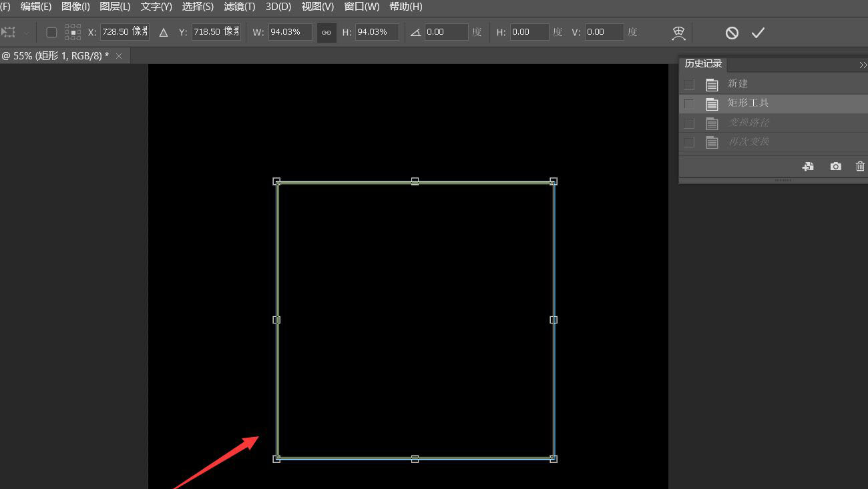868x489 pixels.
Task: Switch to warp mode icon
Action: coord(678,33)
